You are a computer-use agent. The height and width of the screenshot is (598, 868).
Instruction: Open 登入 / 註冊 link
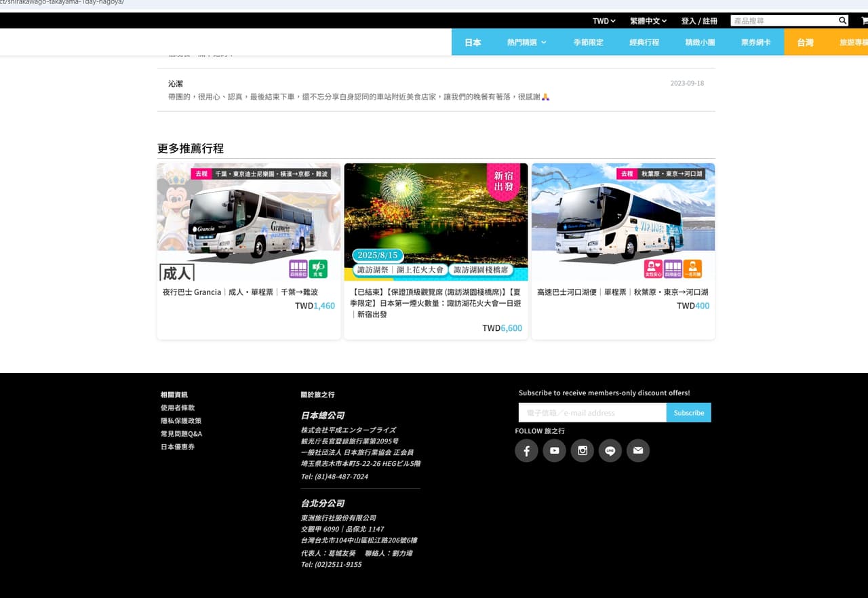coord(699,21)
